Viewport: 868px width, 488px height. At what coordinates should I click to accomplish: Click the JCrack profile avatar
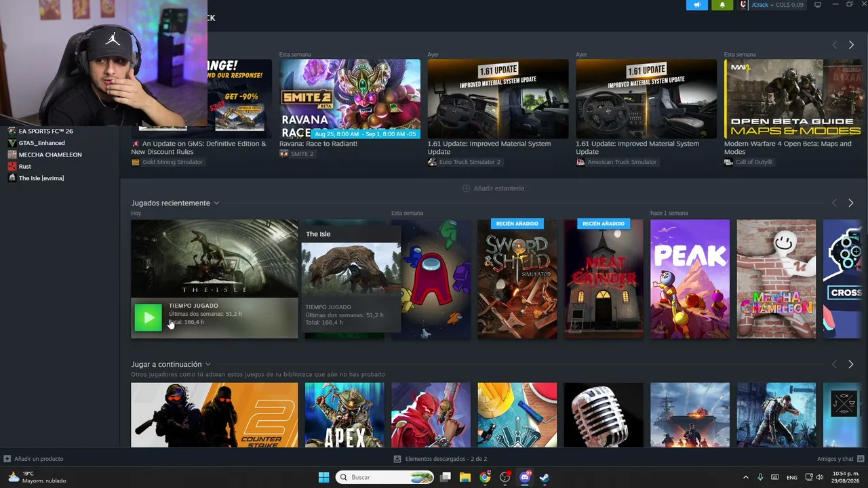(743, 5)
